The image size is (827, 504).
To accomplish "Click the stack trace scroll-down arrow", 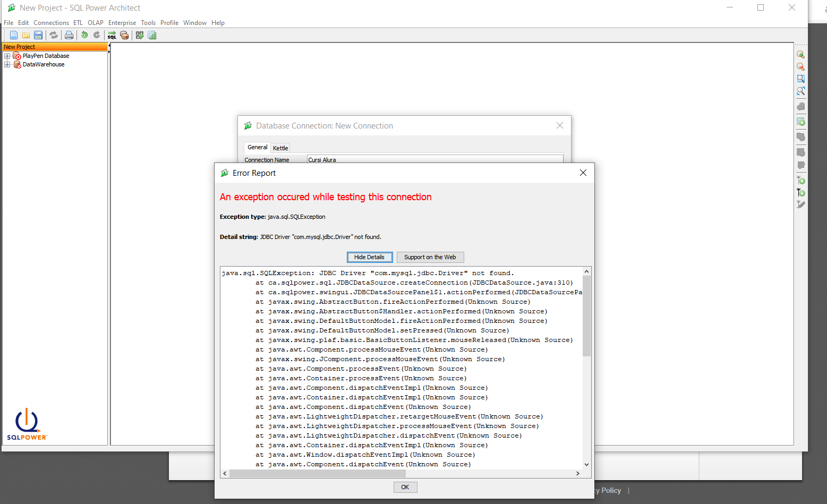I will click(x=586, y=464).
